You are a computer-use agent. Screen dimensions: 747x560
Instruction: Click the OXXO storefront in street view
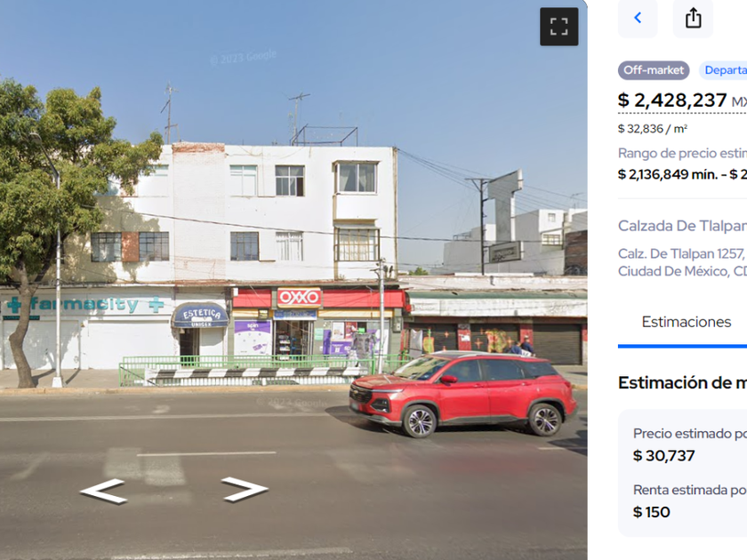point(300,298)
